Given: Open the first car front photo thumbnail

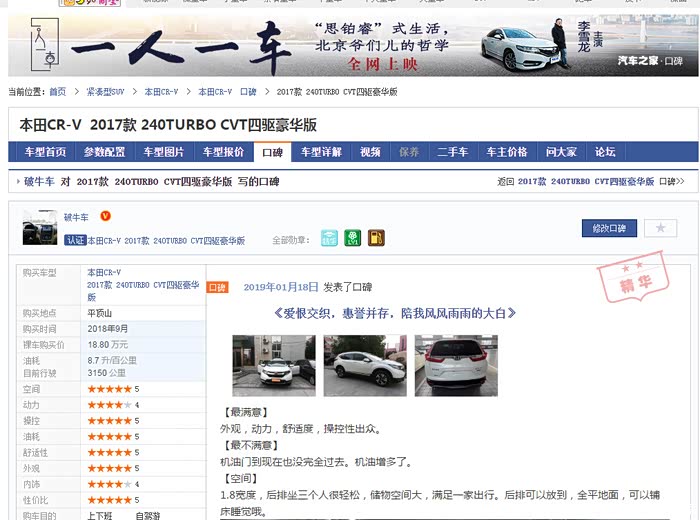Looking at the screenshot, I should click(274, 365).
